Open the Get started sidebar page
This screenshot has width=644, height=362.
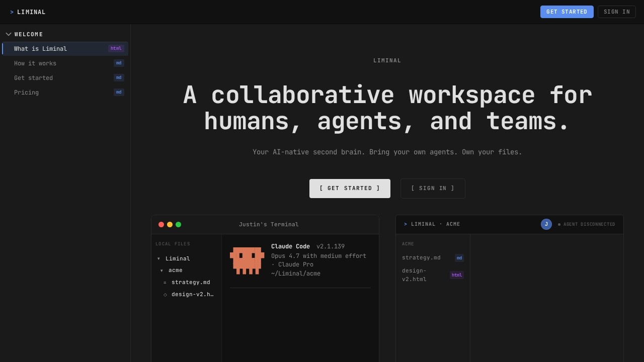[65, 78]
